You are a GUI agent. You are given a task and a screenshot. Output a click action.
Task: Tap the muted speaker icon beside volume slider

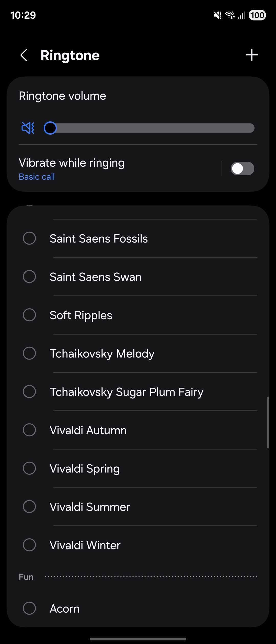(x=28, y=128)
